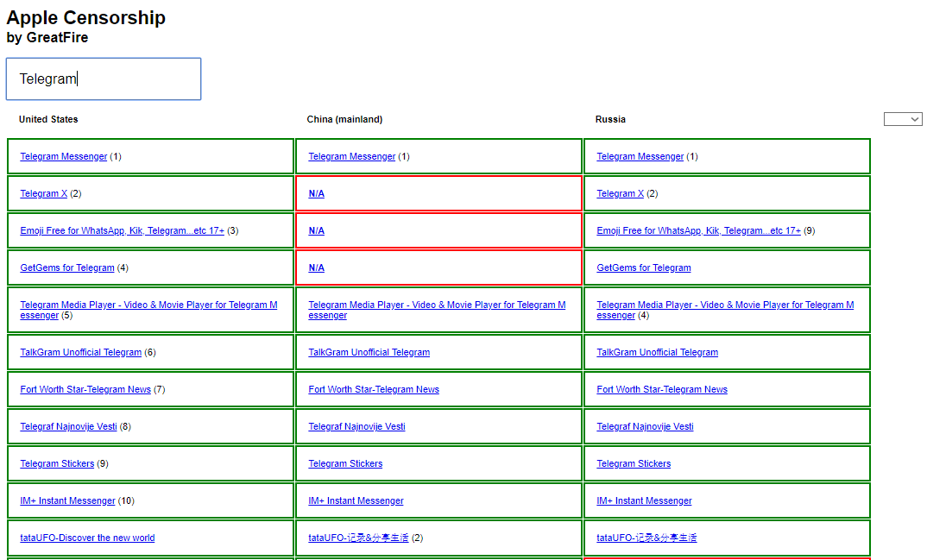This screenshot has height=560, width=927.
Task: Open Telegram Stickers in United States column
Action: [57, 464]
